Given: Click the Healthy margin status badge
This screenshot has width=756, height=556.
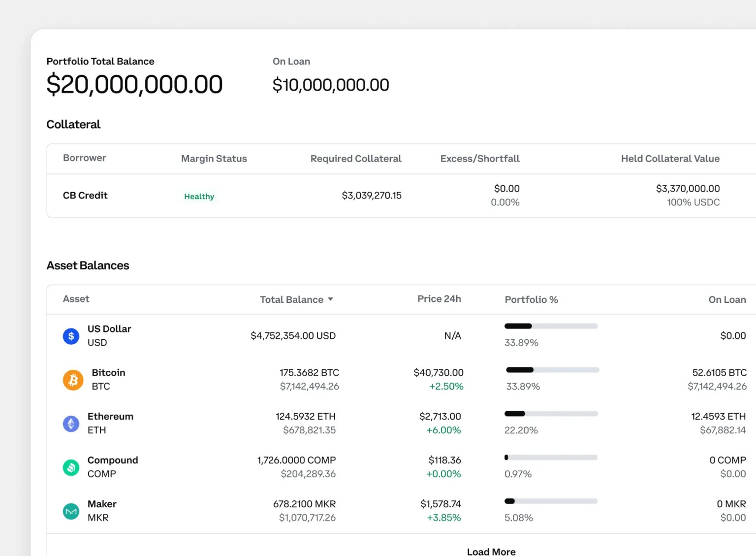Looking at the screenshot, I should 199,196.
